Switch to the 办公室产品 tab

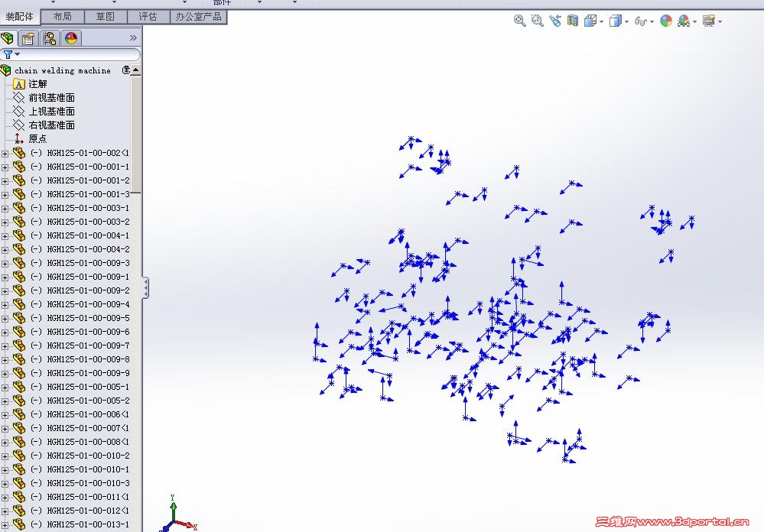[x=198, y=17]
